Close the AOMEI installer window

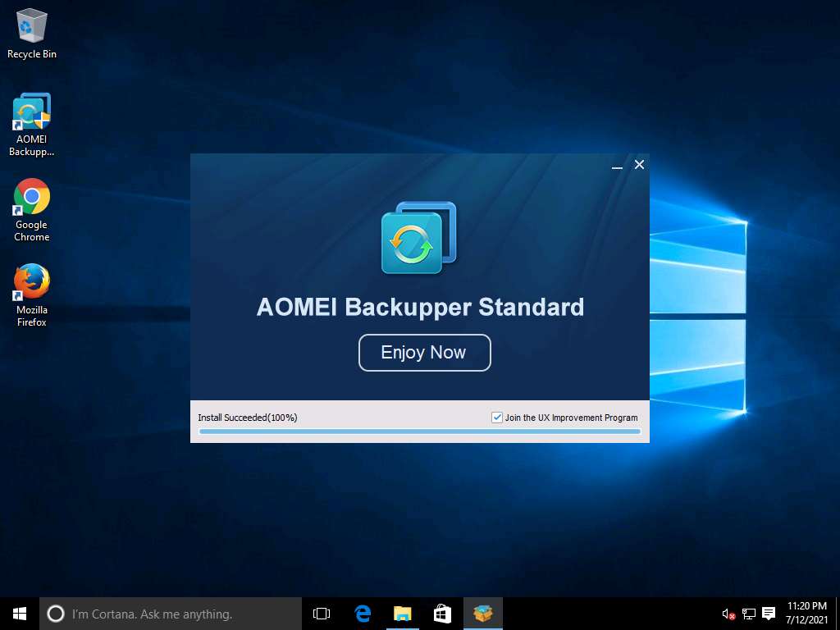639,164
